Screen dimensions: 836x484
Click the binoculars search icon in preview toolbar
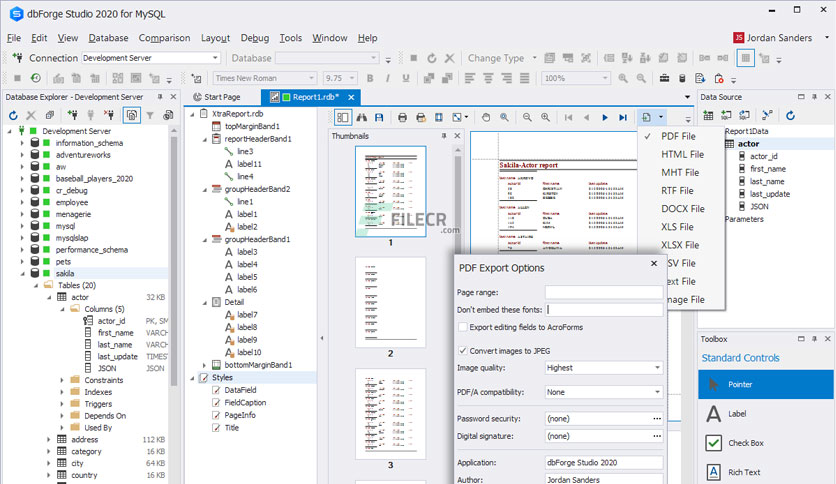[361, 117]
